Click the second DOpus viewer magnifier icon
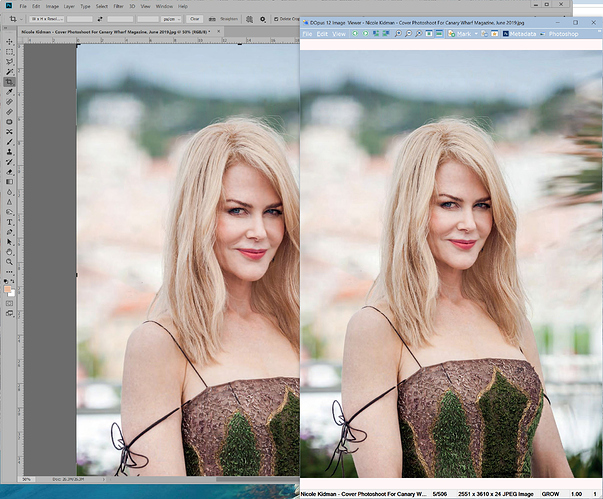The width and height of the screenshot is (603, 499). [408, 34]
